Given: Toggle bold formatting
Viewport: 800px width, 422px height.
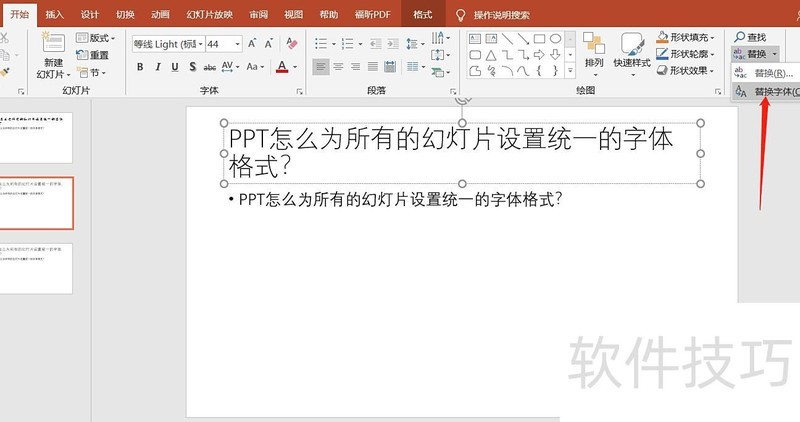Looking at the screenshot, I should (140, 67).
